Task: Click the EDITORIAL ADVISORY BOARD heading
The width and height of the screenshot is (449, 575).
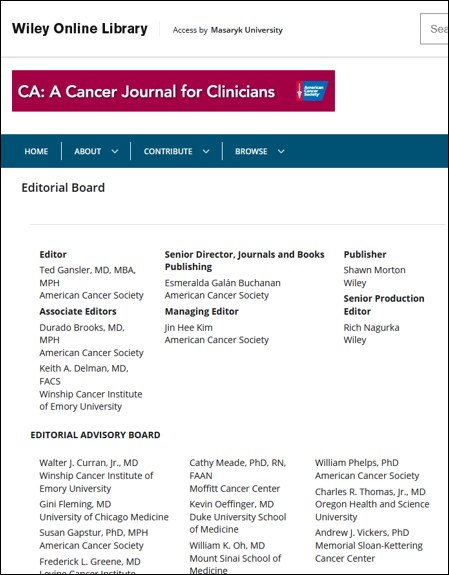Action: tap(95, 435)
